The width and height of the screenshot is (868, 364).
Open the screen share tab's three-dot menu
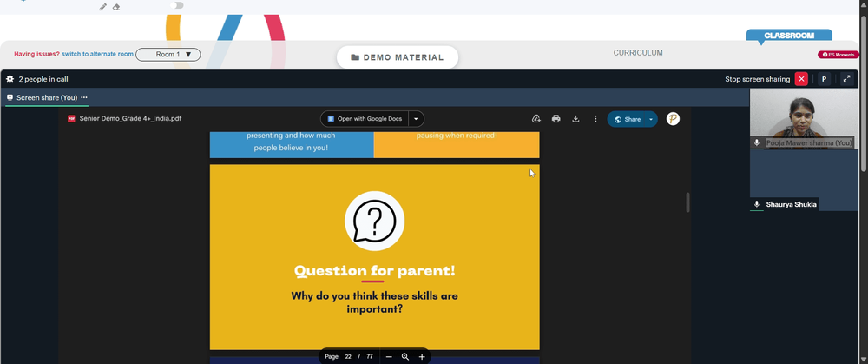click(84, 97)
